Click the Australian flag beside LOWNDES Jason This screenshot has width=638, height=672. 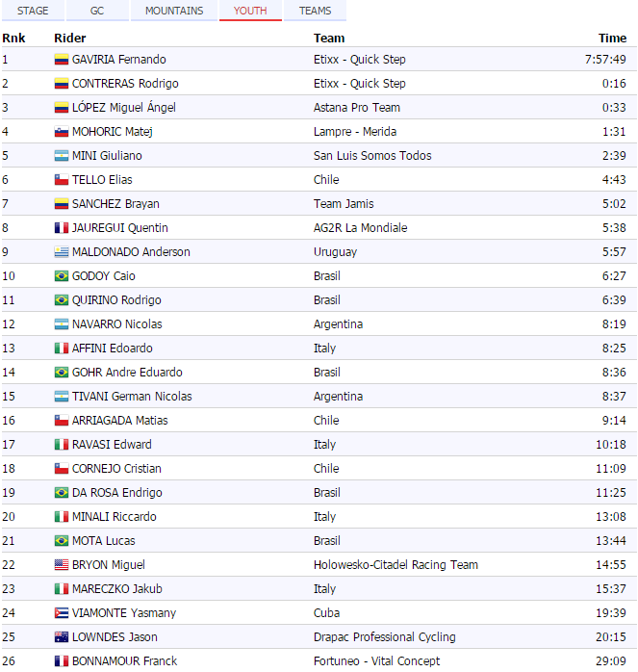tap(62, 637)
